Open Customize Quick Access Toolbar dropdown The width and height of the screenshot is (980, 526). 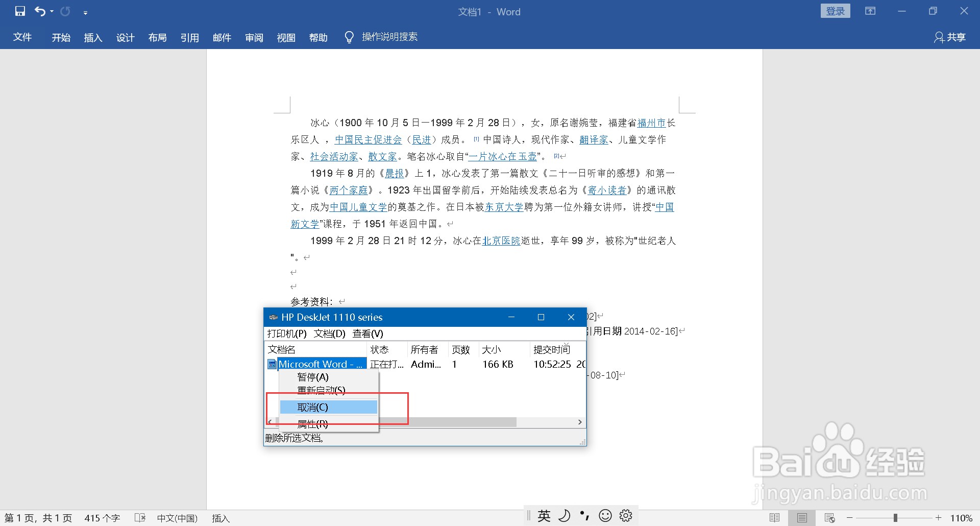coord(85,12)
